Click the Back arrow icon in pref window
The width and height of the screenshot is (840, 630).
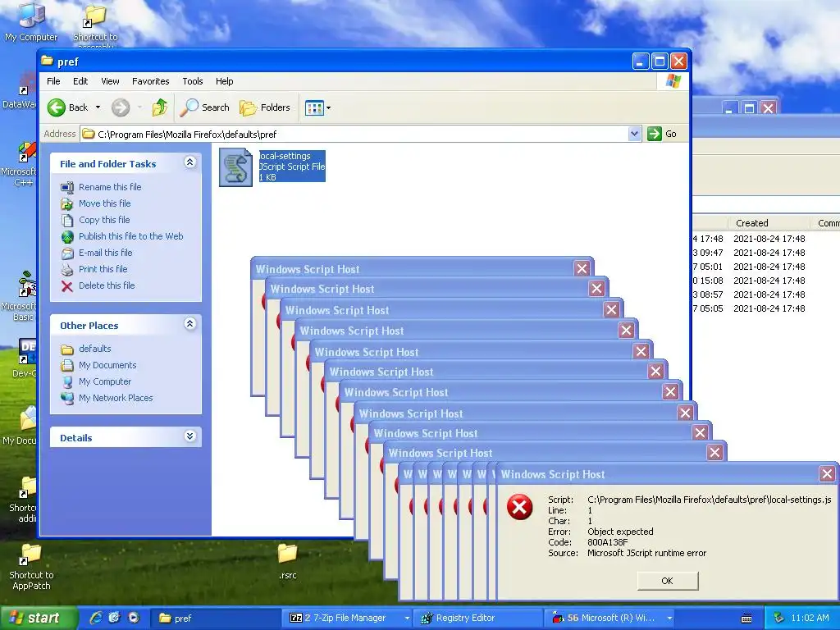click(x=57, y=107)
